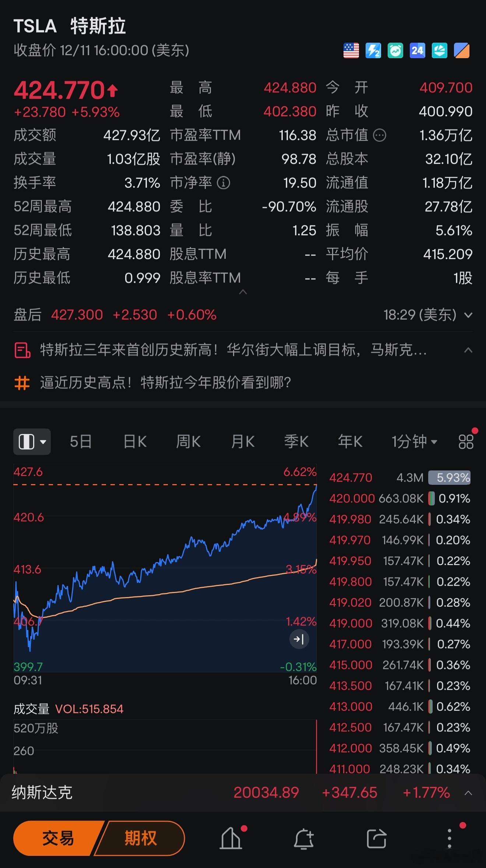
Task: Tap the 换手率 3.71% value
Action: [142, 183]
